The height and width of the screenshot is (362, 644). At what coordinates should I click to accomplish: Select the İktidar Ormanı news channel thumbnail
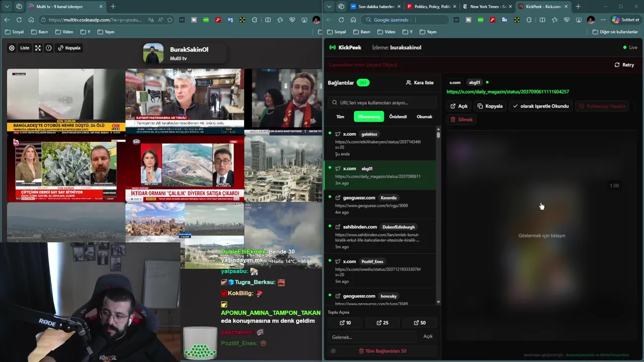[185, 169]
